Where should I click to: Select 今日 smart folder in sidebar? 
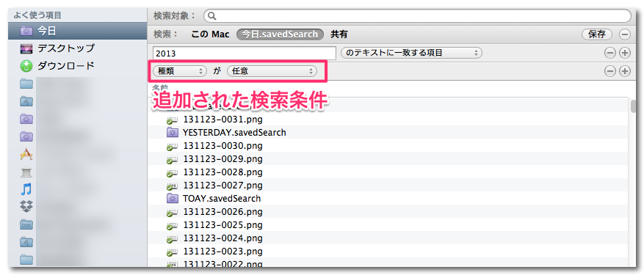click(77, 31)
